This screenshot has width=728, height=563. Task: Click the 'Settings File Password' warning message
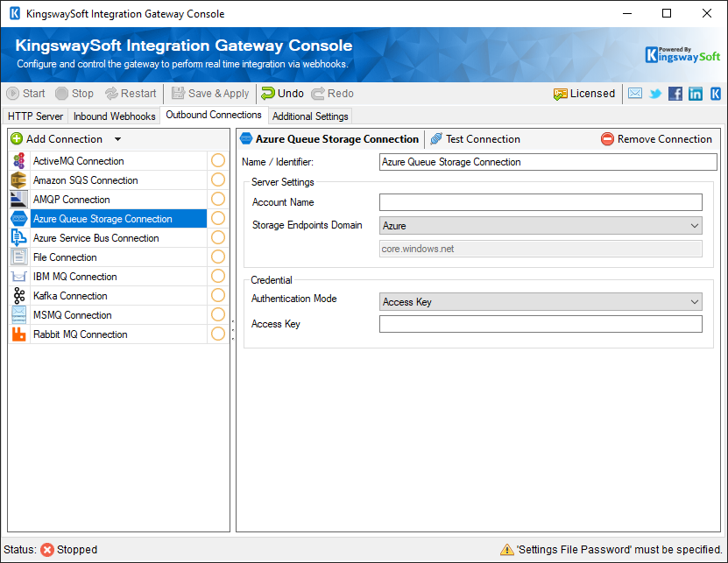point(620,550)
